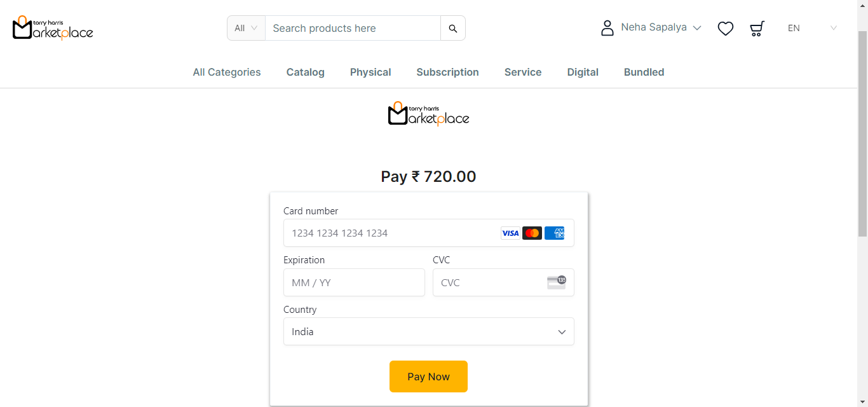Click the CVC card hint icon
Viewport: 868px width, 407px height.
[x=557, y=282]
